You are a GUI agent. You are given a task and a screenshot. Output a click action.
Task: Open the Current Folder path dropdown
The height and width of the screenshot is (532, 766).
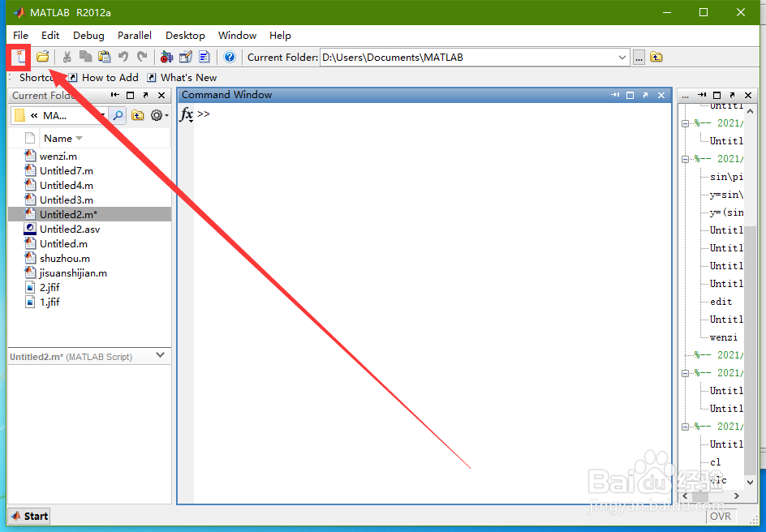coord(622,58)
